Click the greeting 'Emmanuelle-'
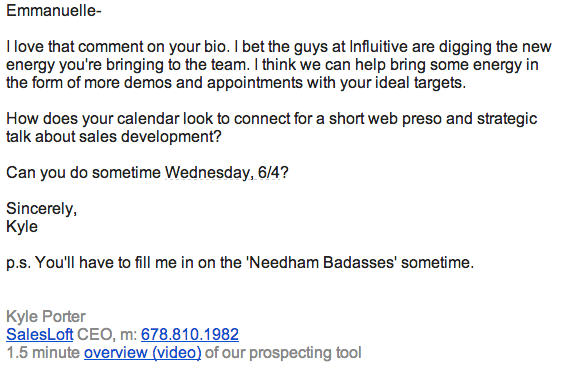This screenshot has height=371, width=562. [x=54, y=10]
